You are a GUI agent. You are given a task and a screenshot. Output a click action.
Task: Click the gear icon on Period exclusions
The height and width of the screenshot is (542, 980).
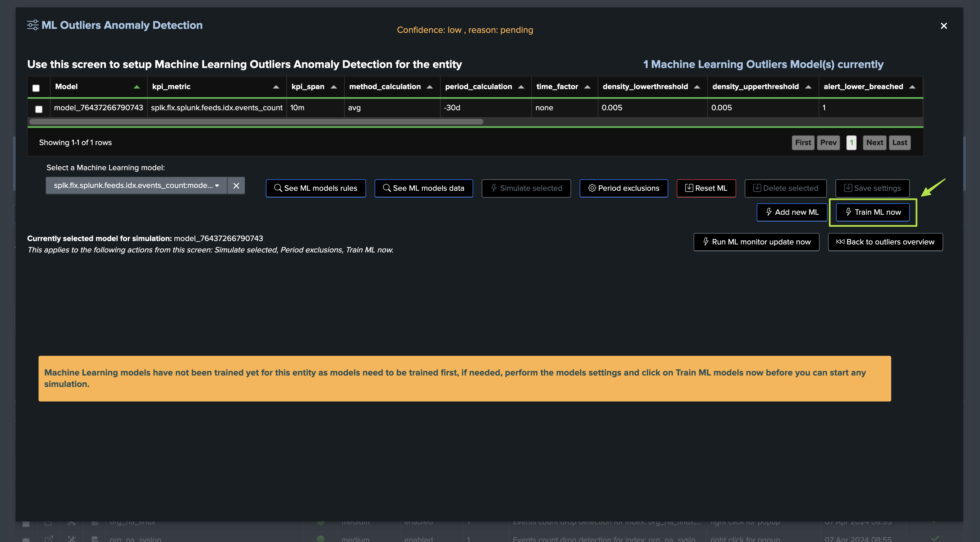tap(592, 188)
